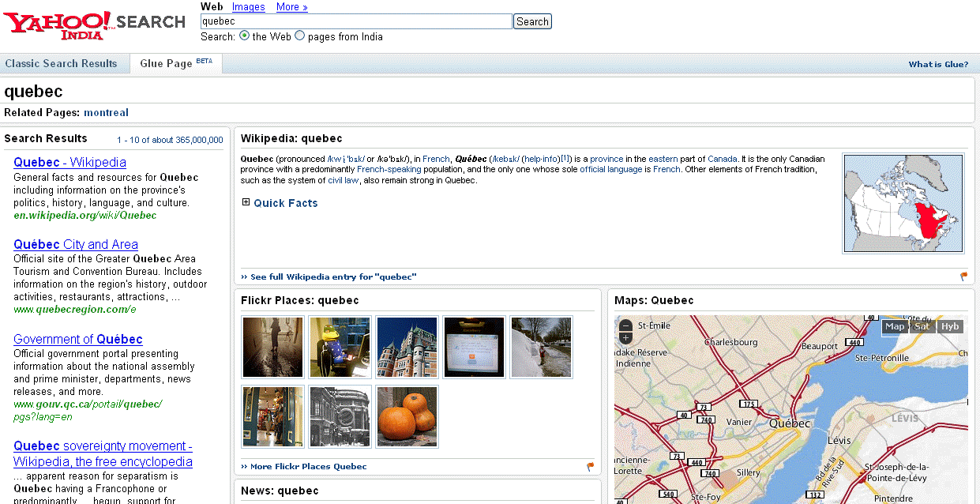Screen dimensions: 980x504
Task: Open the 'More »' search categories menu
Action: 291,7
